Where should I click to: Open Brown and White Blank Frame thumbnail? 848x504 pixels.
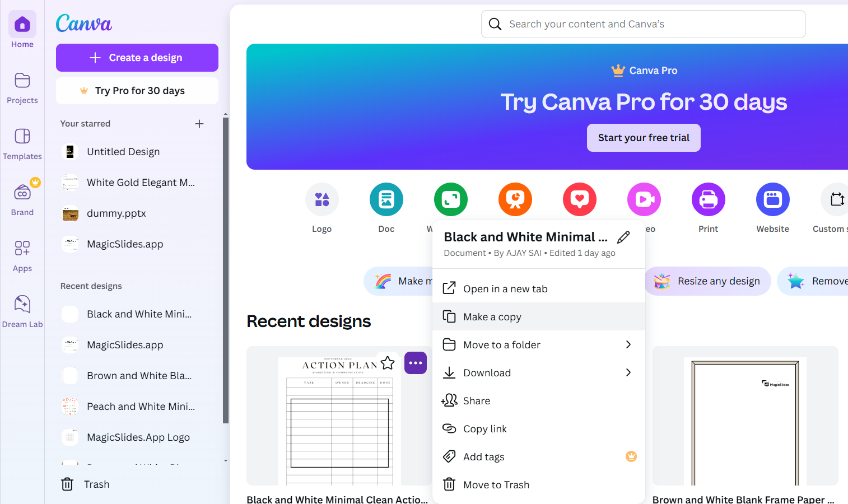tap(745, 416)
